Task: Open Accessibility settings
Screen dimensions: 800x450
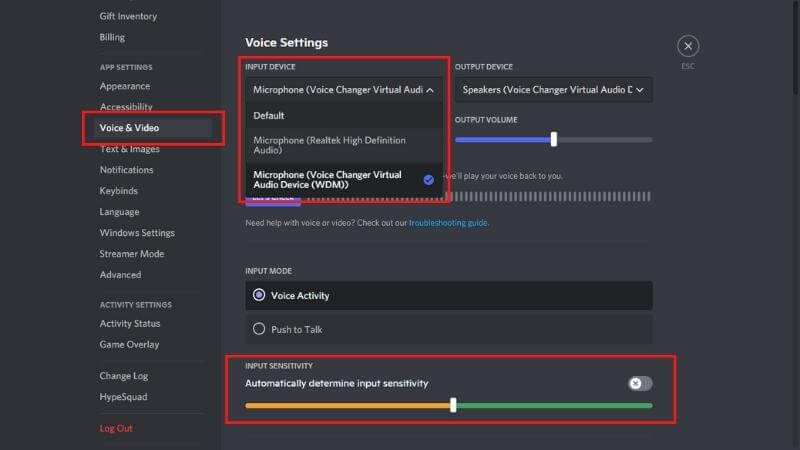Action: tap(126, 107)
